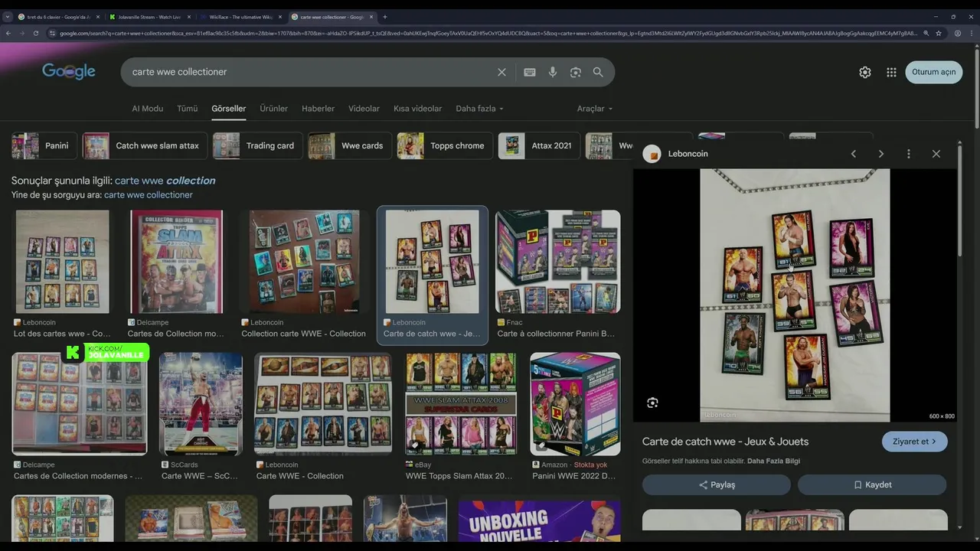Image resolution: width=980 pixels, height=551 pixels.
Task: Close the WikiRace tab
Action: 280,17
